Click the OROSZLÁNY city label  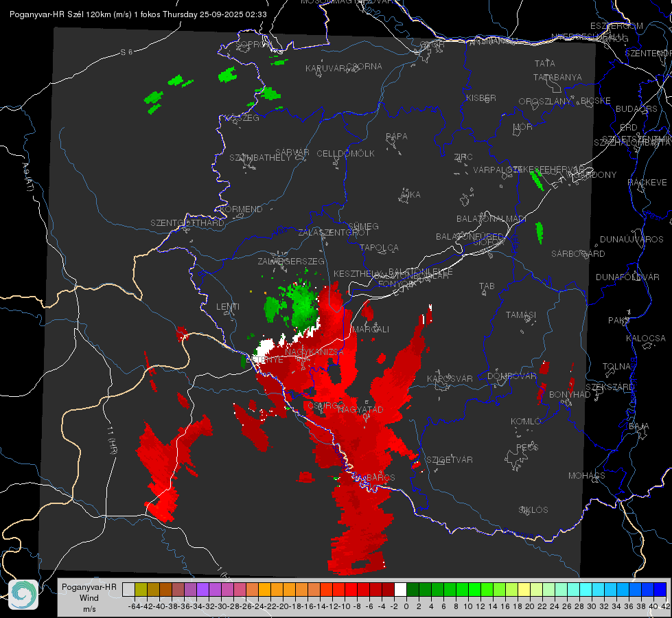coord(545,102)
